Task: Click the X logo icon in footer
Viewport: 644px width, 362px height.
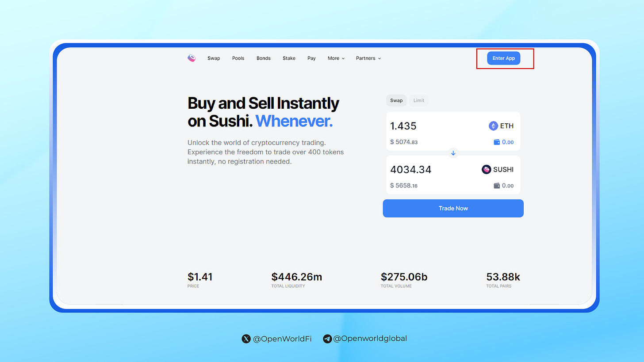Action: click(x=246, y=339)
